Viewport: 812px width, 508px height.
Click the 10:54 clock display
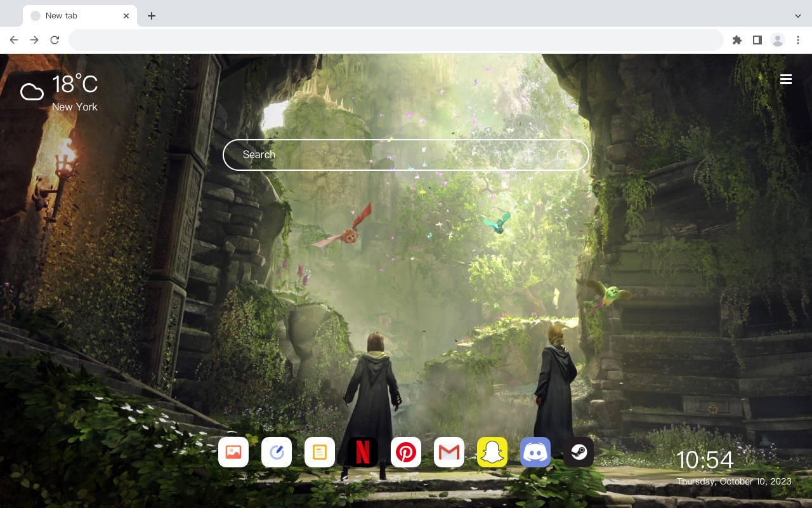point(705,460)
